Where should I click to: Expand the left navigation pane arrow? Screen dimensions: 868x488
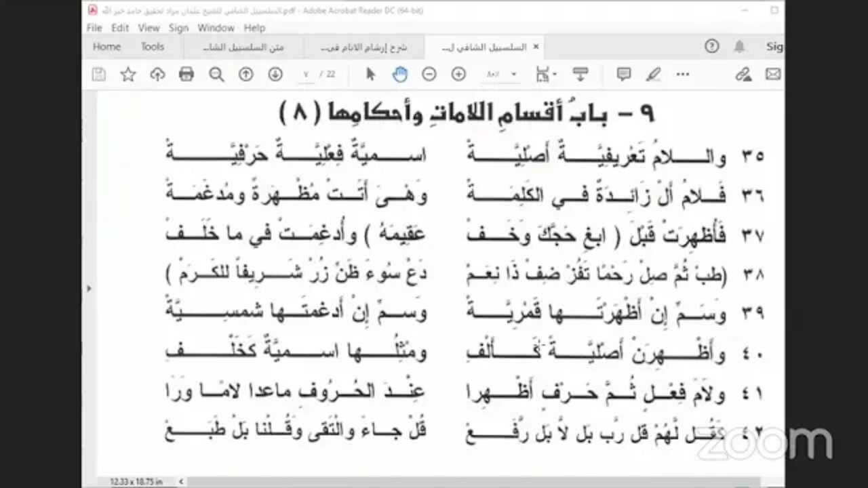(89, 288)
